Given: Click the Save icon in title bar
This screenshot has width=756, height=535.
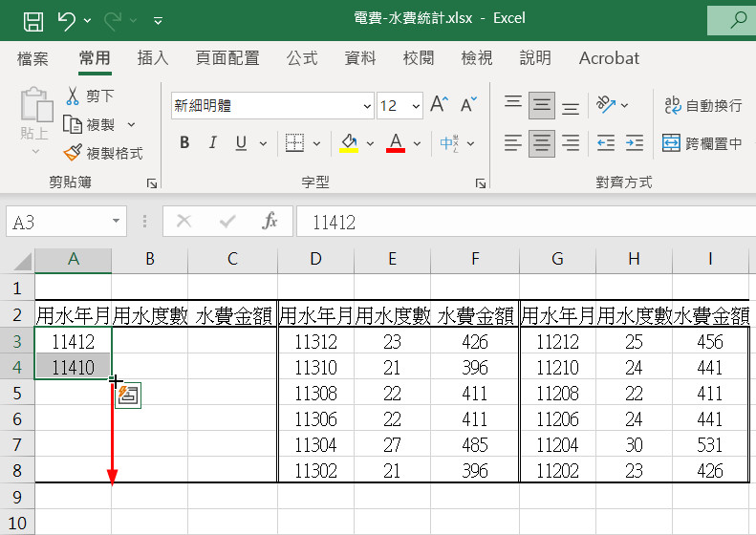Looking at the screenshot, I should [x=32, y=19].
